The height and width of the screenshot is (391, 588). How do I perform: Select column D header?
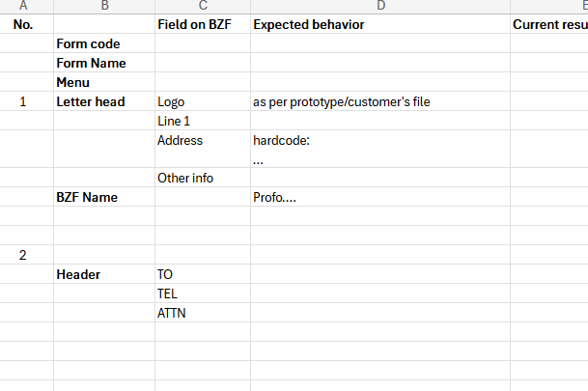(380, 6)
